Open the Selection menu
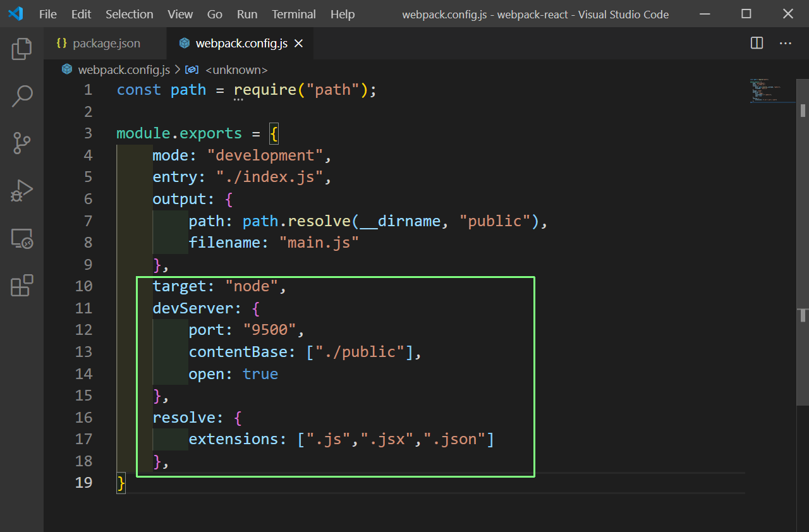The height and width of the screenshot is (532, 809). click(x=130, y=14)
